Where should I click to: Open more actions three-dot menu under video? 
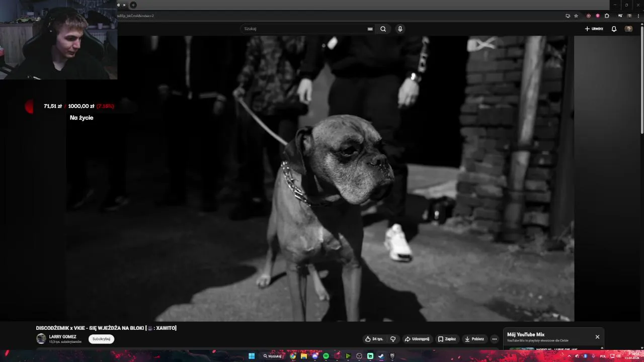click(495, 339)
